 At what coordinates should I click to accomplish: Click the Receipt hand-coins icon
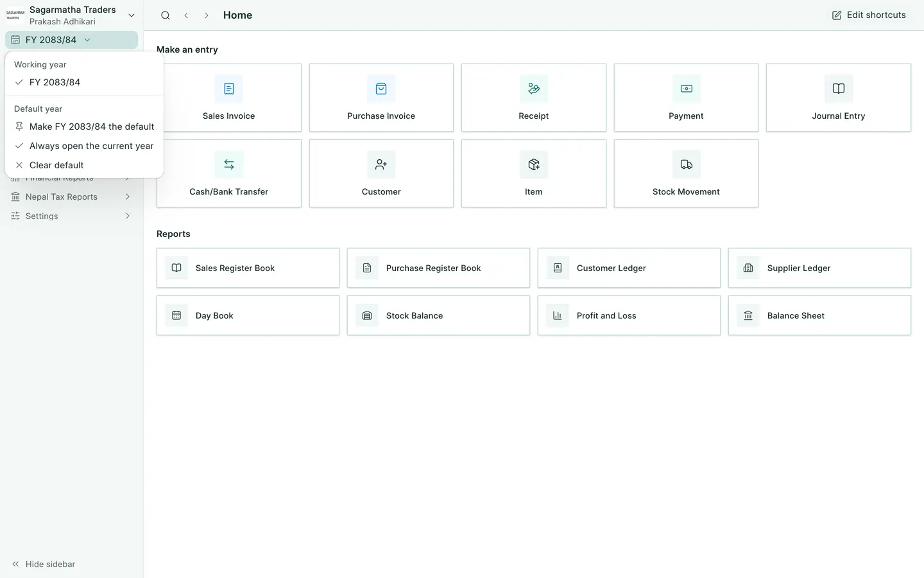coord(534,89)
